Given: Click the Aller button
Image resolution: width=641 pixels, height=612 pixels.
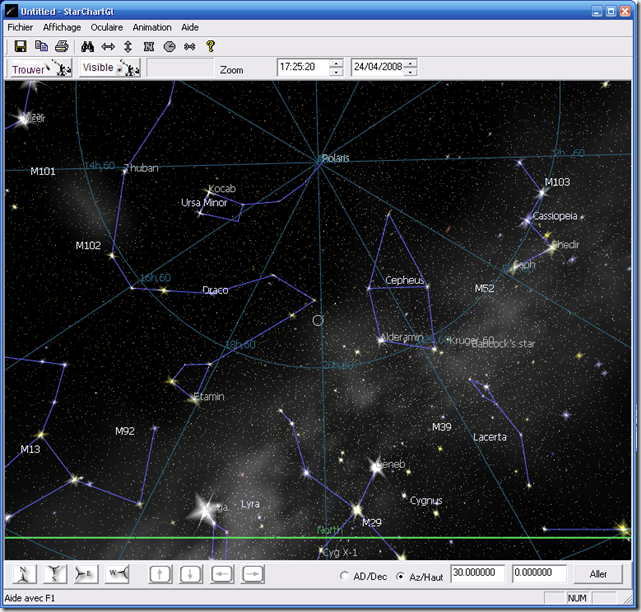Looking at the screenshot, I should pos(598,574).
